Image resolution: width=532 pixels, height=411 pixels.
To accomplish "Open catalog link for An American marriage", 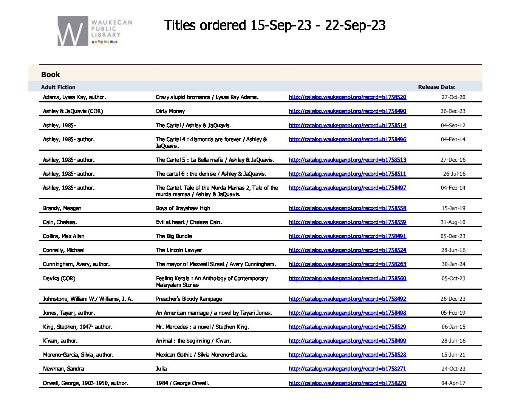I will [347, 313].
